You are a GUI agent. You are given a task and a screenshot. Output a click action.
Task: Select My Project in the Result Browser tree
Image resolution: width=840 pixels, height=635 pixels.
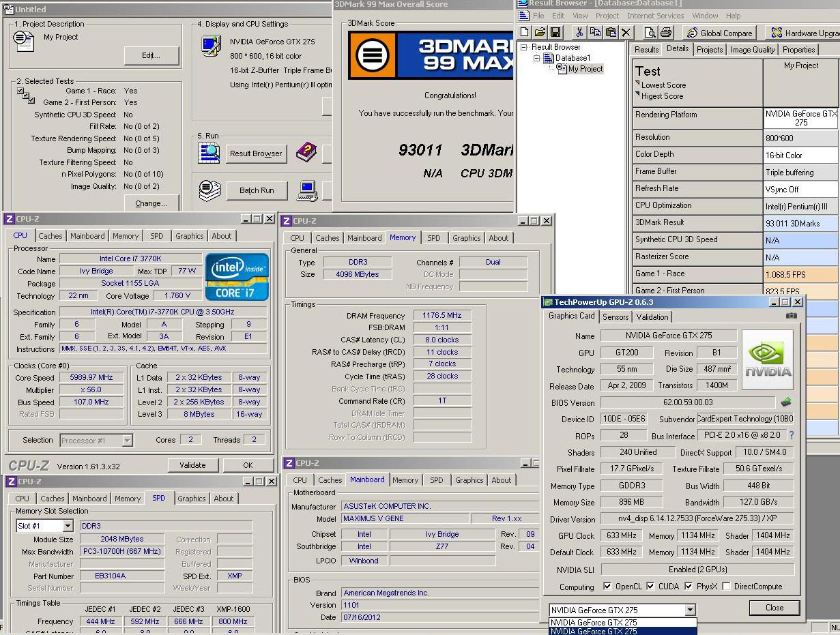[x=585, y=69]
